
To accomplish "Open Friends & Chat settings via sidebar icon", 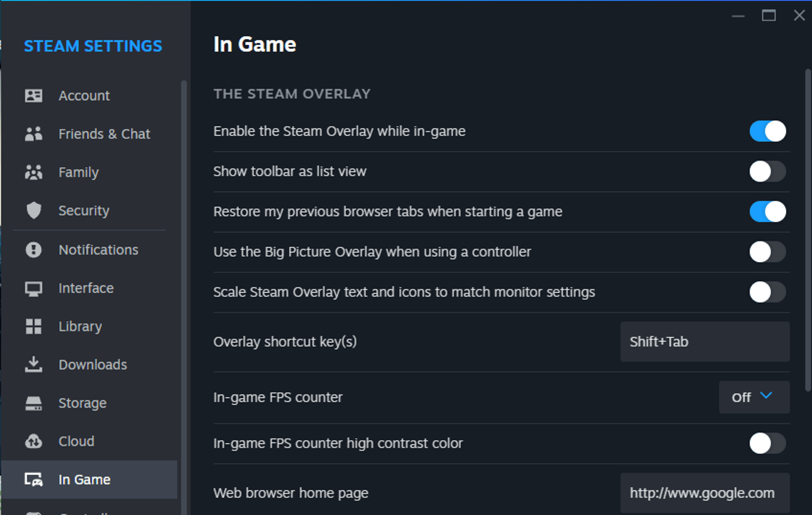I will click(x=35, y=133).
